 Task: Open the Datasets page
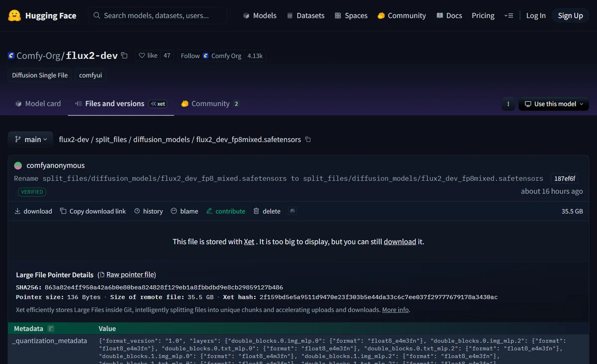(305, 15)
